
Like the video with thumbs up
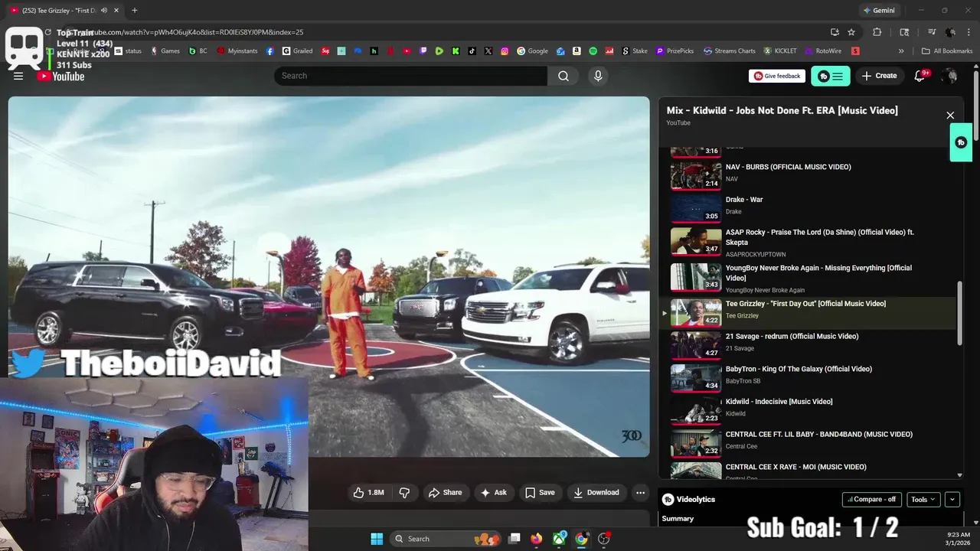pyautogui.click(x=368, y=493)
